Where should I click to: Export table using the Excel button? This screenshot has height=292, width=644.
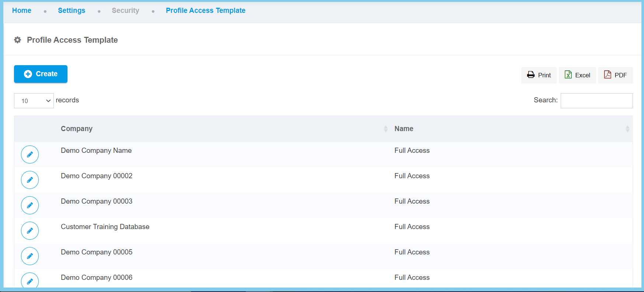click(x=577, y=75)
